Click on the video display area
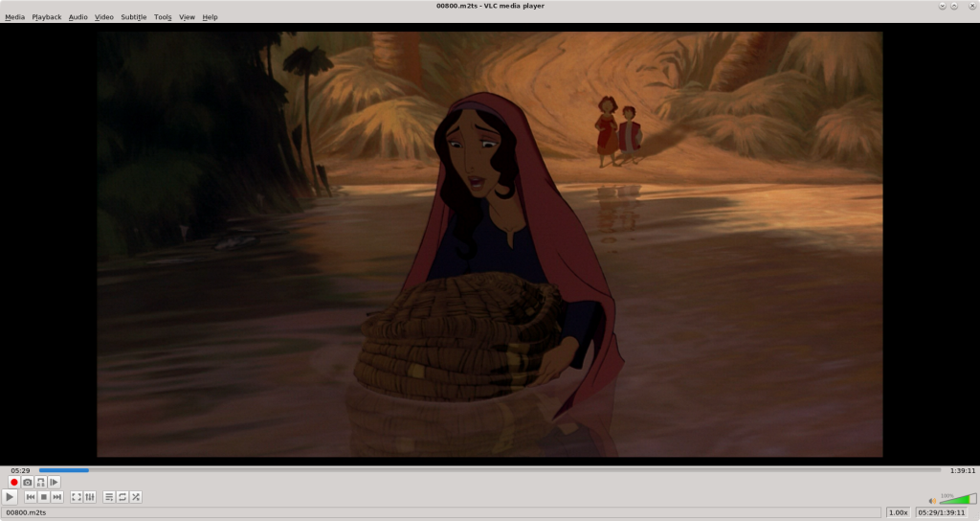Viewport: 980px width, 521px height. coord(489,244)
